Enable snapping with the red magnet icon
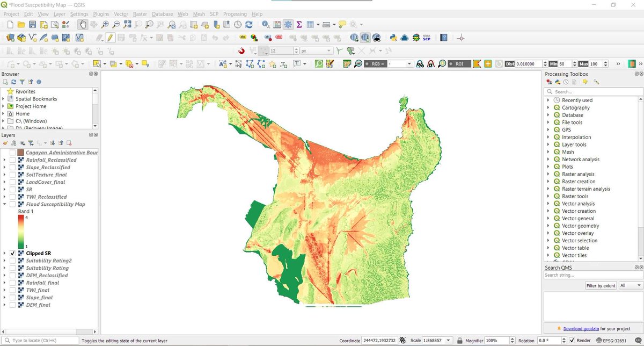This screenshot has height=346, width=644. tap(241, 51)
